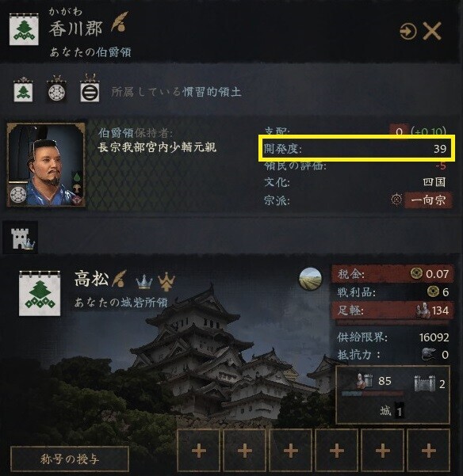Image resolution: width=463 pixels, height=476 pixels.
Task: Open the 高松 barony coat of arms
Action: 40,294
